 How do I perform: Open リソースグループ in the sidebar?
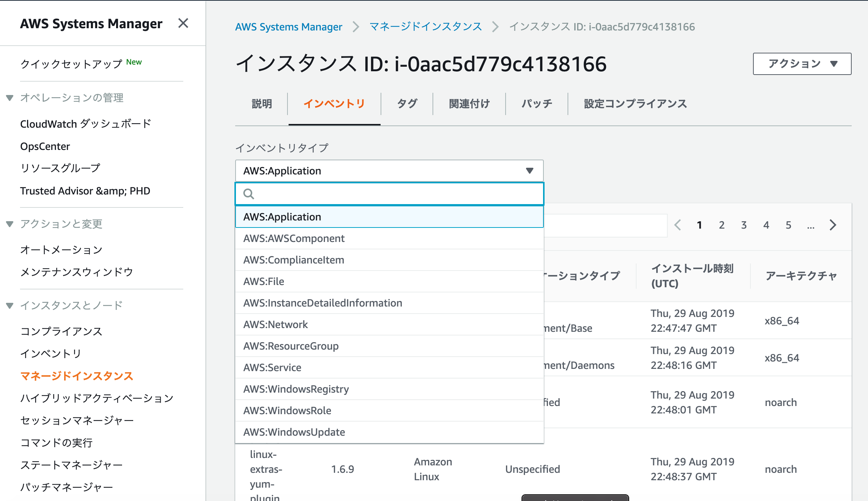pyautogui.click(x=60, y=168)
